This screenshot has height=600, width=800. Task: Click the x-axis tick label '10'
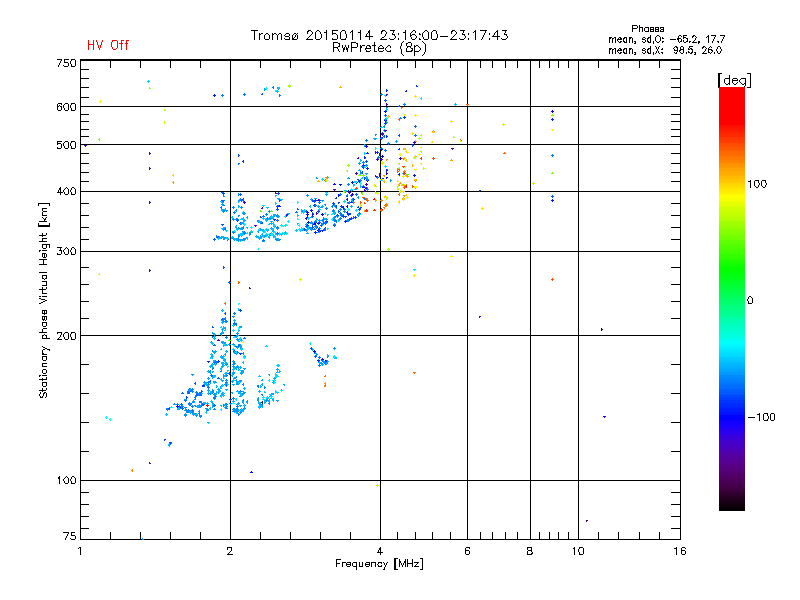click(578, 551)
